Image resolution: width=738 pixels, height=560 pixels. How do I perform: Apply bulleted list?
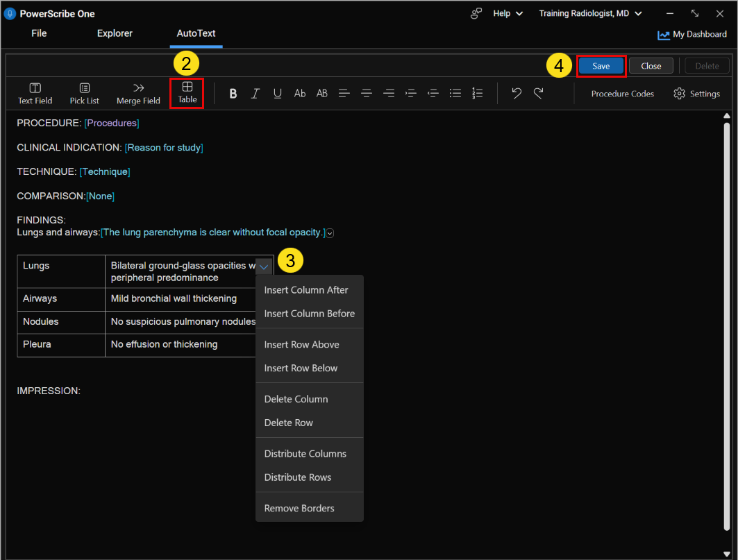(455, 94)
